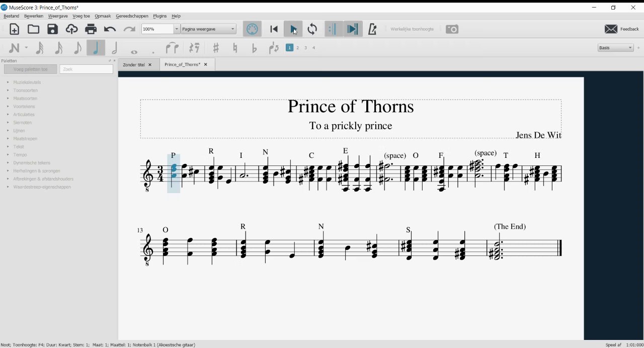Select eighth note duration
Screen dimensions: 644x348
coord(77,48)
